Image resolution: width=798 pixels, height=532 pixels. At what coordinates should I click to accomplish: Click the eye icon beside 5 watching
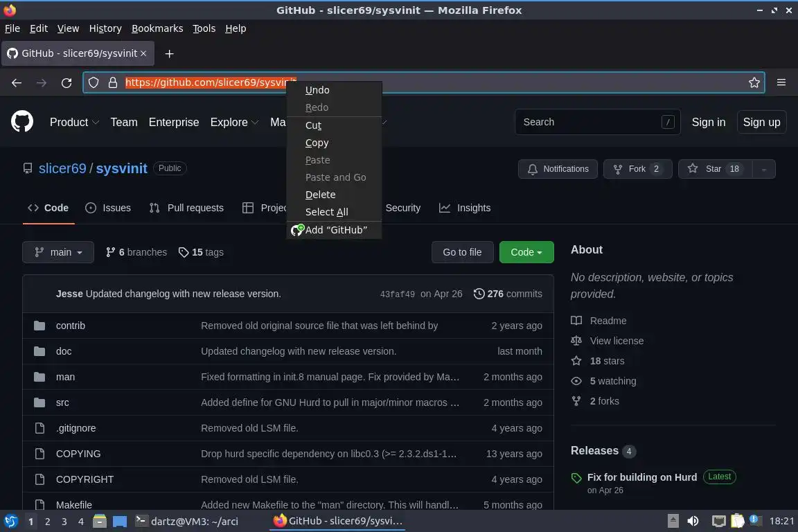click(576, 381)
